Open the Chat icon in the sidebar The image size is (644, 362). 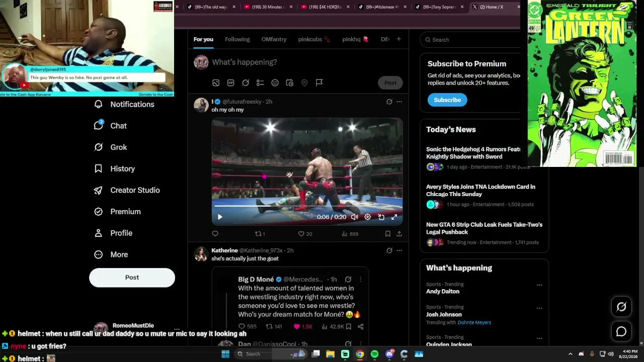pyautogui.click(x=99, y=125)
